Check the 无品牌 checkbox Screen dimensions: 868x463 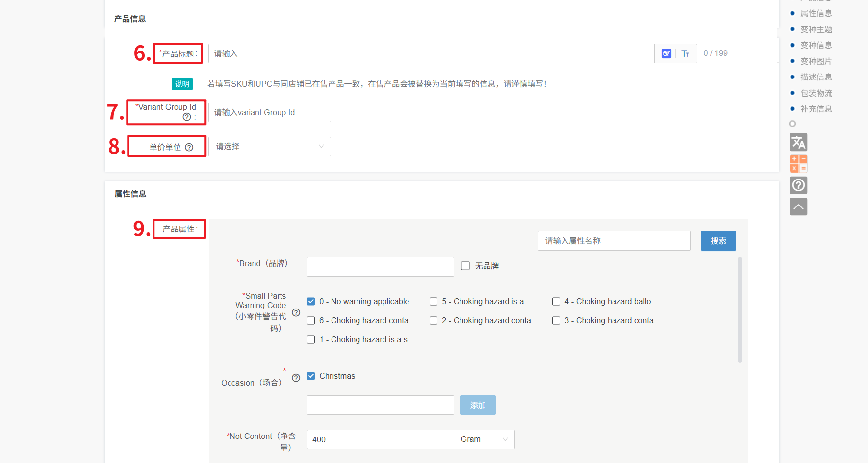(x=465, y=266)
